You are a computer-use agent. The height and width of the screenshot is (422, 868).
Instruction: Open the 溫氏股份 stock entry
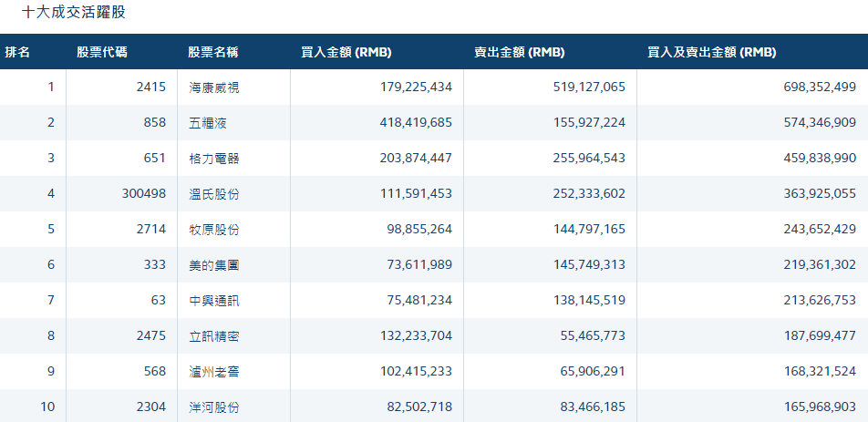point(213,194)
